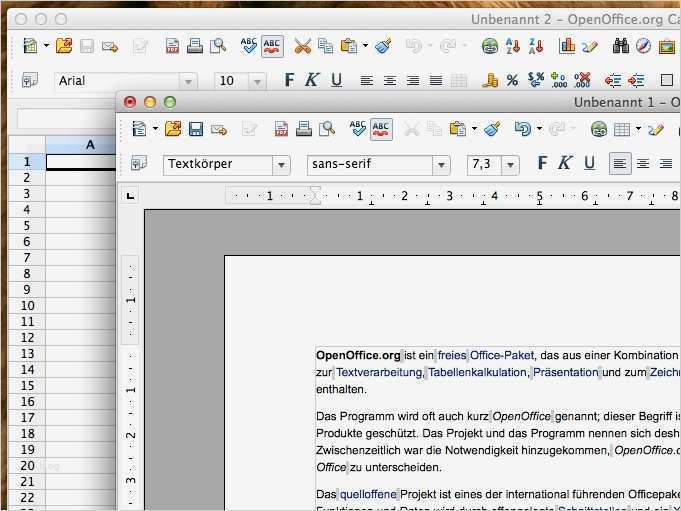
Task: Add decimal place in Calc
Action: point(559,80)
